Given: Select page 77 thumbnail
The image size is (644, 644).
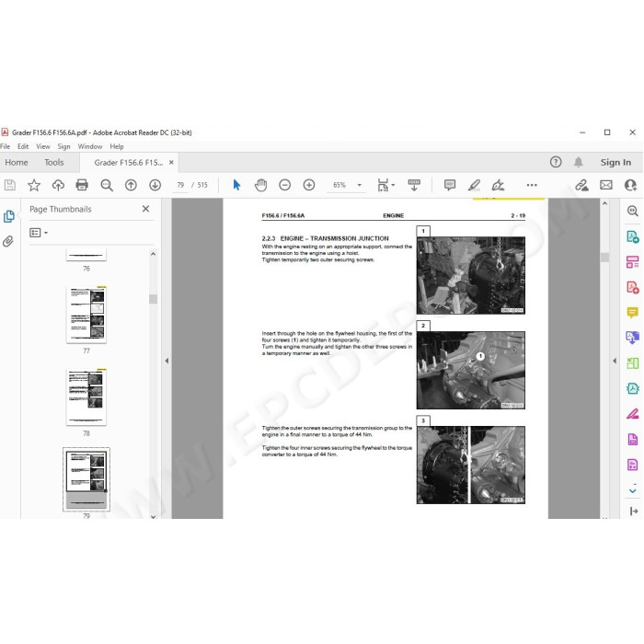Looking at the screenshot, I should (86, 315).
